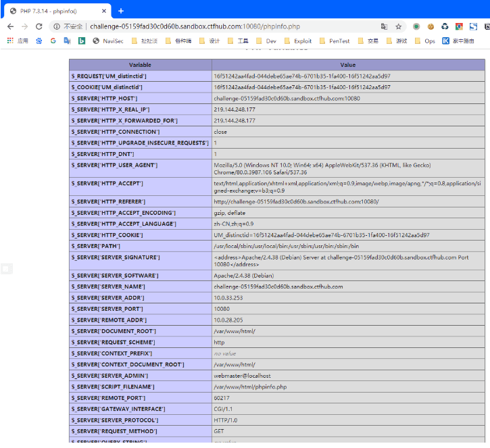Click the /var/www/html/phpinfo.php value

pos(250,387)
